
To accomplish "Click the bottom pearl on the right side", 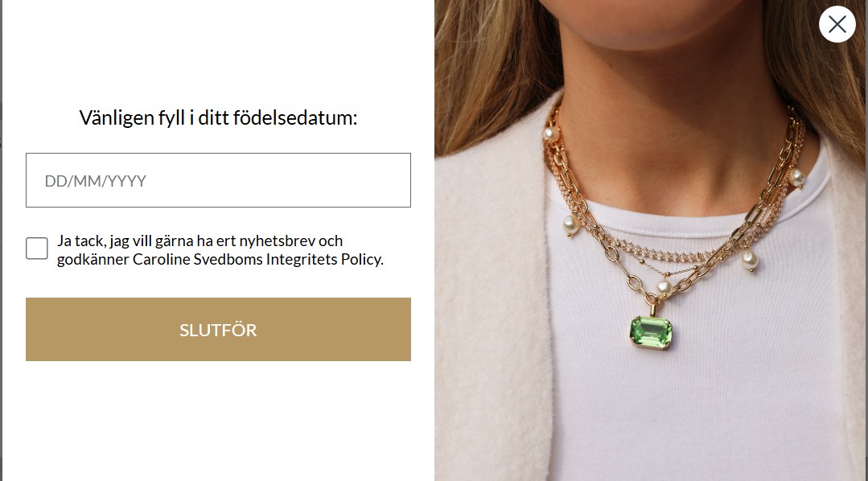I will pyautogui.click(x=749, y=260).
